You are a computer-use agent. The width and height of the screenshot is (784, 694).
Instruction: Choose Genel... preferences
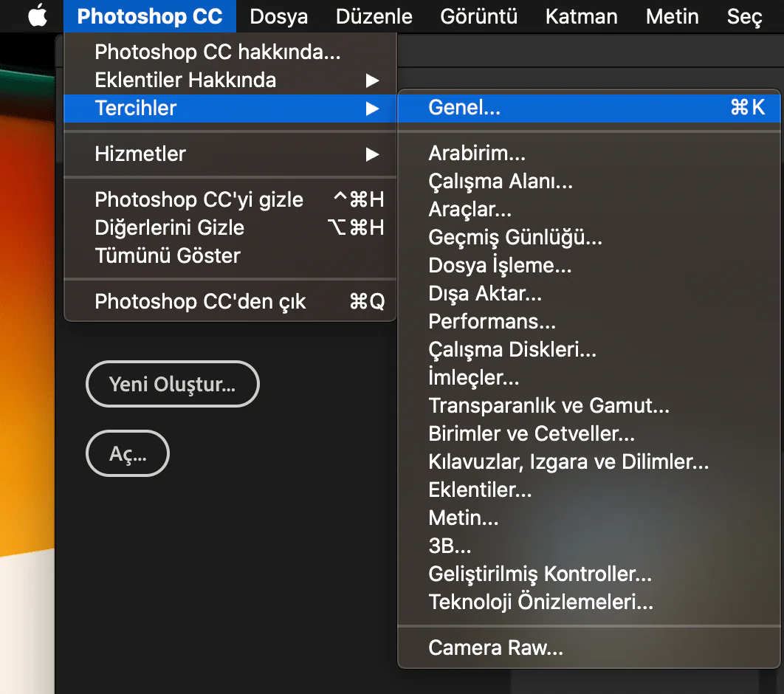point(464,108)
